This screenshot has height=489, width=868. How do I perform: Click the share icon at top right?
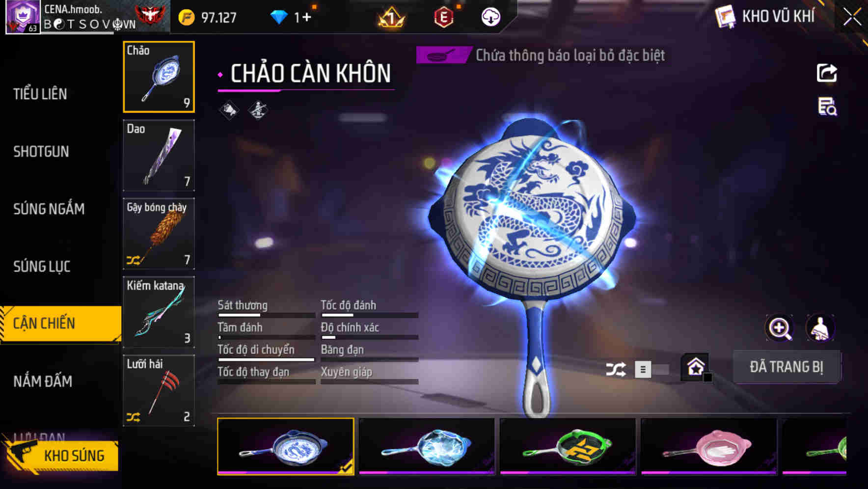point(827,73)
